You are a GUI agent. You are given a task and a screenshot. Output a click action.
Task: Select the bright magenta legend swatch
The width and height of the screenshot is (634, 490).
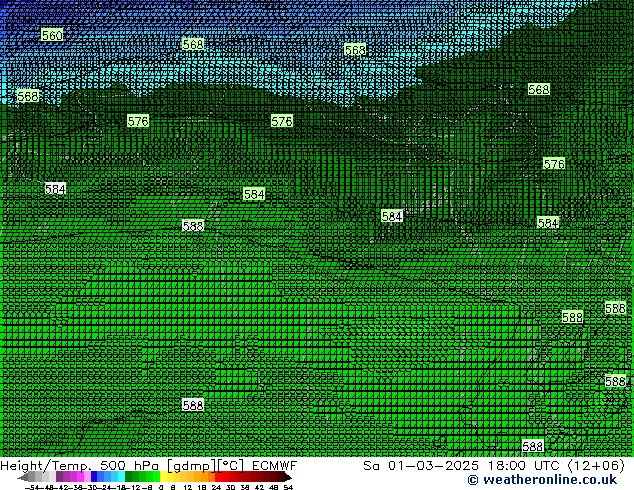coord(80,477)
